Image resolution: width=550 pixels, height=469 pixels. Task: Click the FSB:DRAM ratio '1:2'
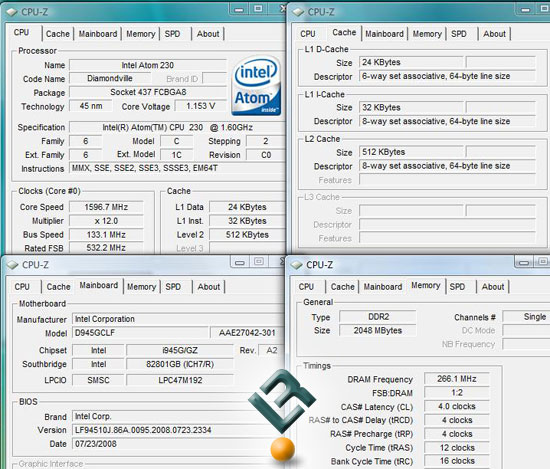pyautogui.click(x=457, y=393)
